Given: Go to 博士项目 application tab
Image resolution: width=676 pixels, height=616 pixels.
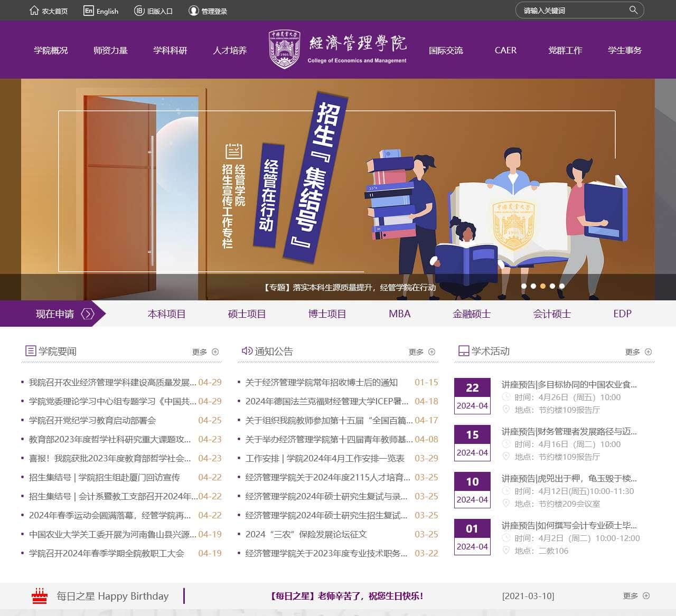Looking at the screenshot, I should 327,314.
